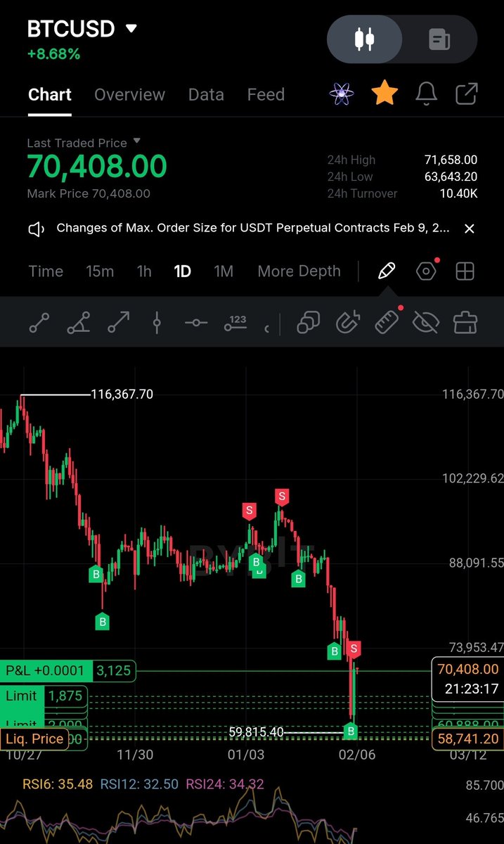Open price alerts via bell icon

point(427,93)
